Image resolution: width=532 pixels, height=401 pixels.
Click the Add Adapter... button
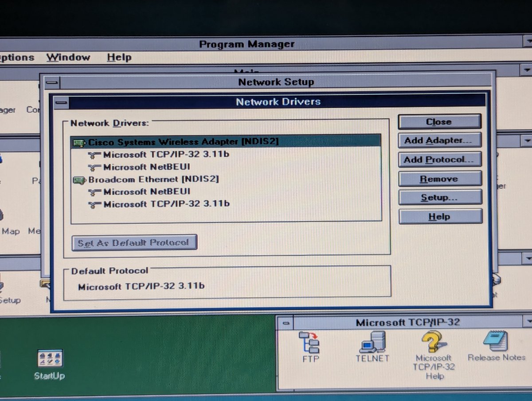tap(439, 141)
